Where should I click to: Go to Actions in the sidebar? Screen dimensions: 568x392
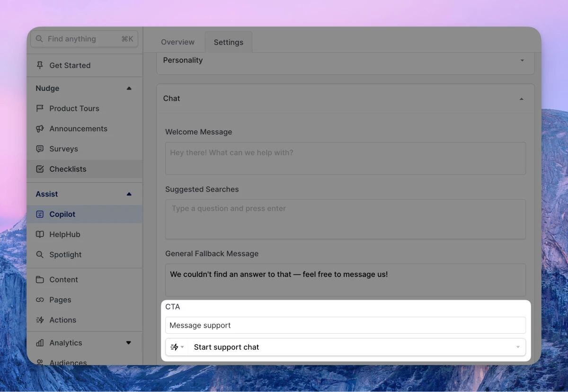point(62,320)
